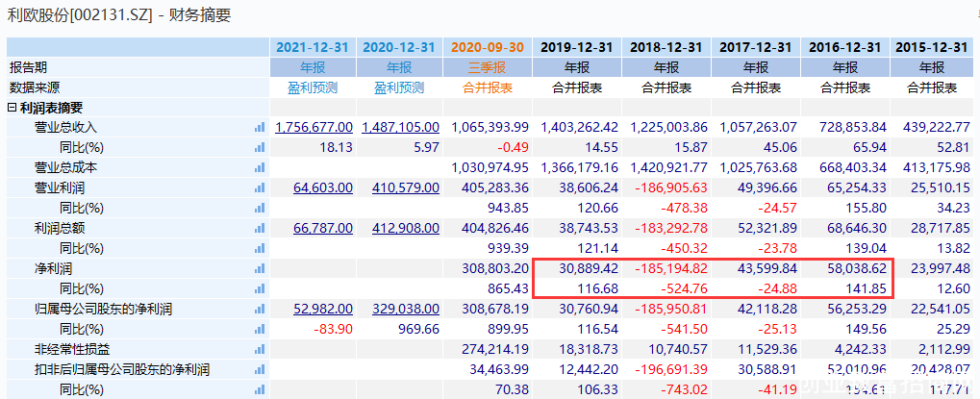Click chart icon beside 归属母公司股东的净利润 同比(%)

(260, 330)
